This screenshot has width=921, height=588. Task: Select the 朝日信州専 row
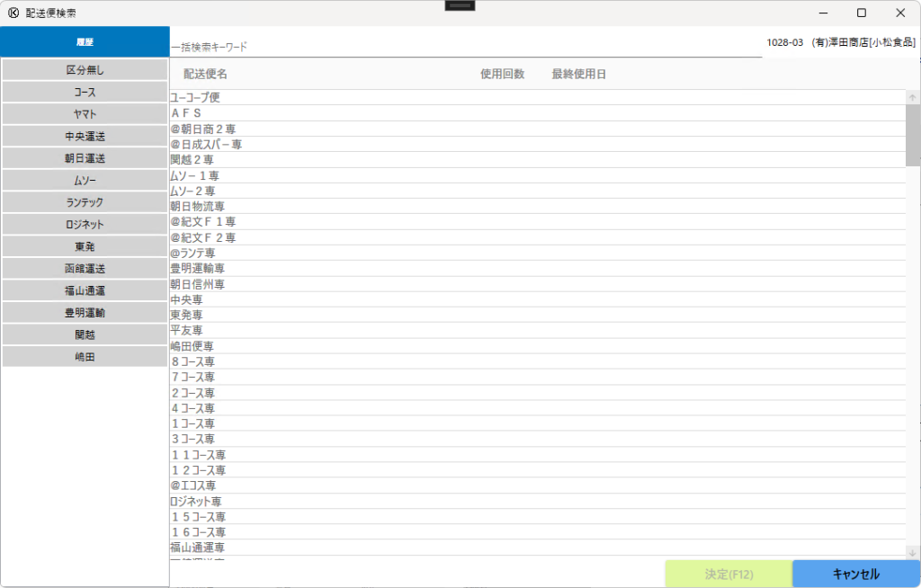[538, 284]
